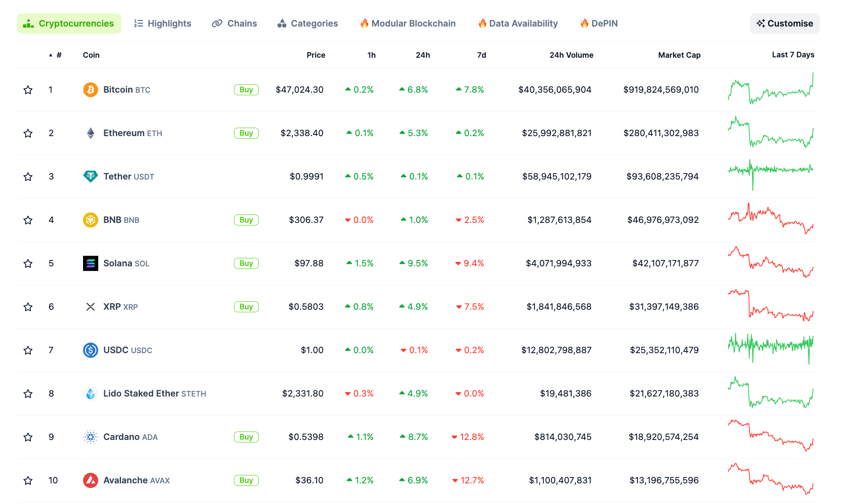Click Tether 24h volume $58,945,102,179

(556, 177)
